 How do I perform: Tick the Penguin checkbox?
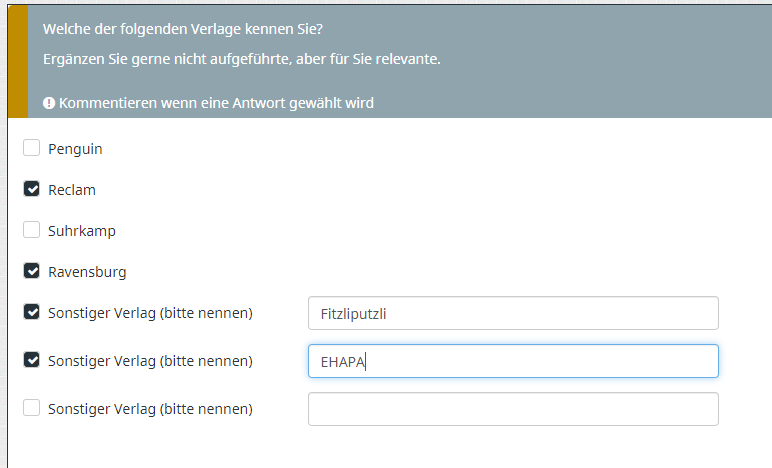[x=31, y=148]
